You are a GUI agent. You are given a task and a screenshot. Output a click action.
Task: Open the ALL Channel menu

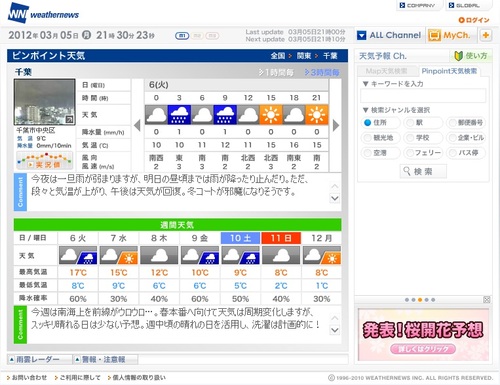[x=389, y=35]
